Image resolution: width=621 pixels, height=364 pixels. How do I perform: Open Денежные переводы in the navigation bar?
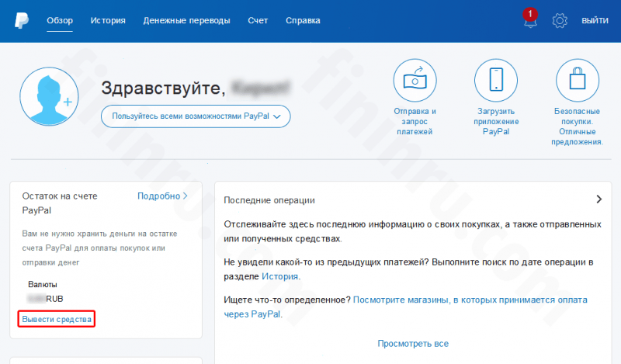tap(186, 21)
